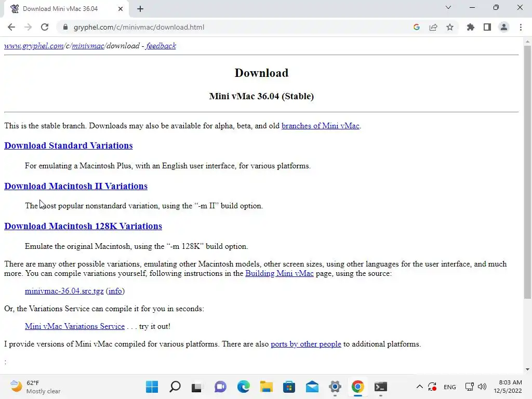Open Mini vMac Variations Service link
This screenshot has width=532, height=399.
click(x=75, y=326)
